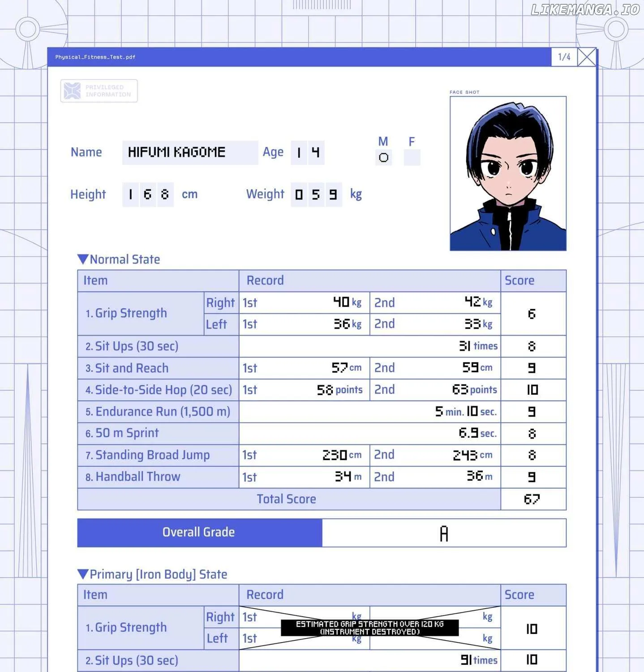The image size is (644, 672).
Task: Click the Standing Broad Jump 243 cm value
Action: [472, 455]
